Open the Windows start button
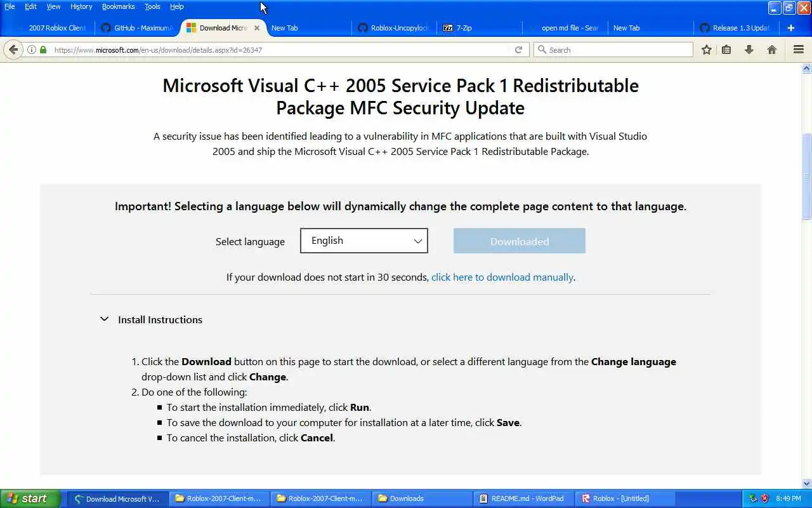The width and height of the screenshot is (812, 508). pos(30,498)
